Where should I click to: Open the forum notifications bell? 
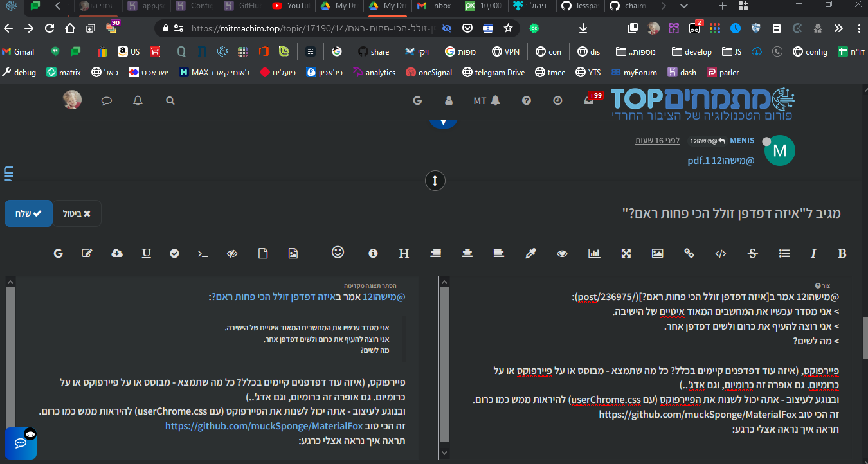pyautogui.click(x=138, y=101)
